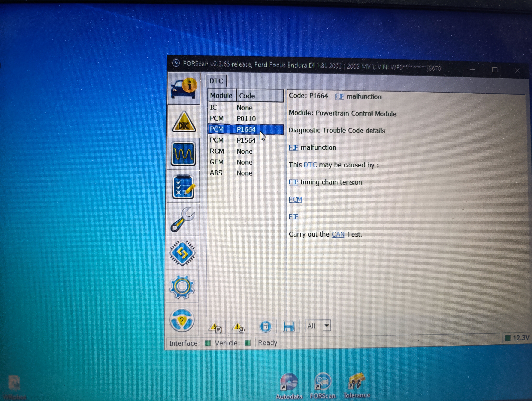Maximize the FORScan window
This screenshot has height=401, width=532.
point(495,70)
